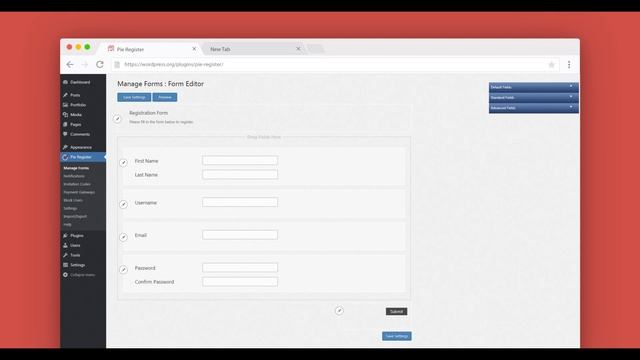Expand the Default Fields panel
The image size is (640, 360).
point(534,87)
